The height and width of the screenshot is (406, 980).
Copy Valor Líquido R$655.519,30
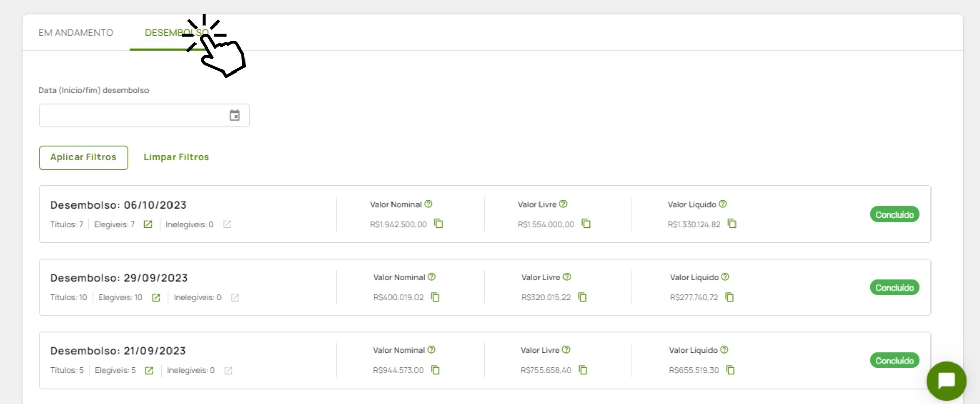point(730,370)
